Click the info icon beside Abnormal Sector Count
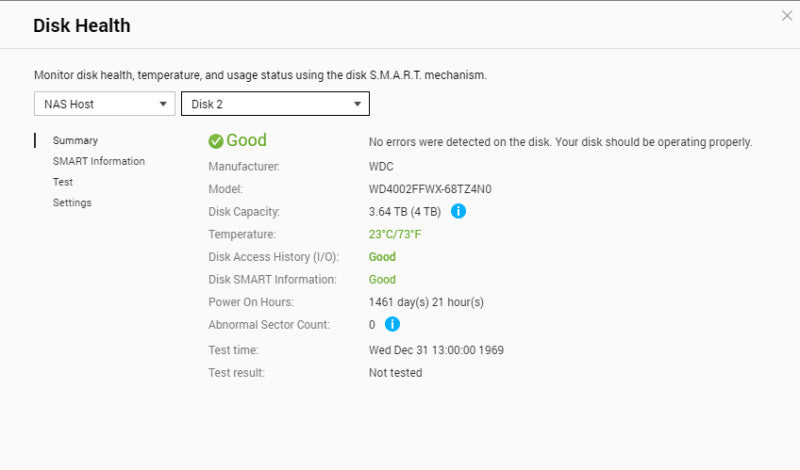 coord(392,324)
